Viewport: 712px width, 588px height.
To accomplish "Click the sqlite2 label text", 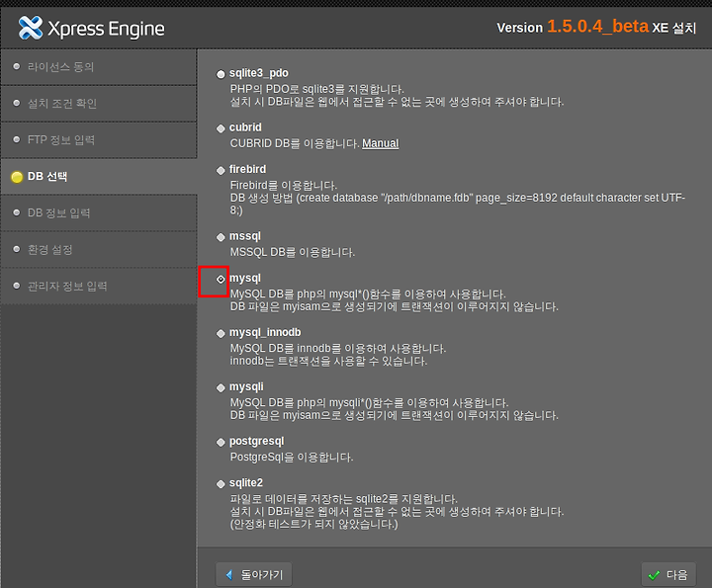I will point(246,482).
